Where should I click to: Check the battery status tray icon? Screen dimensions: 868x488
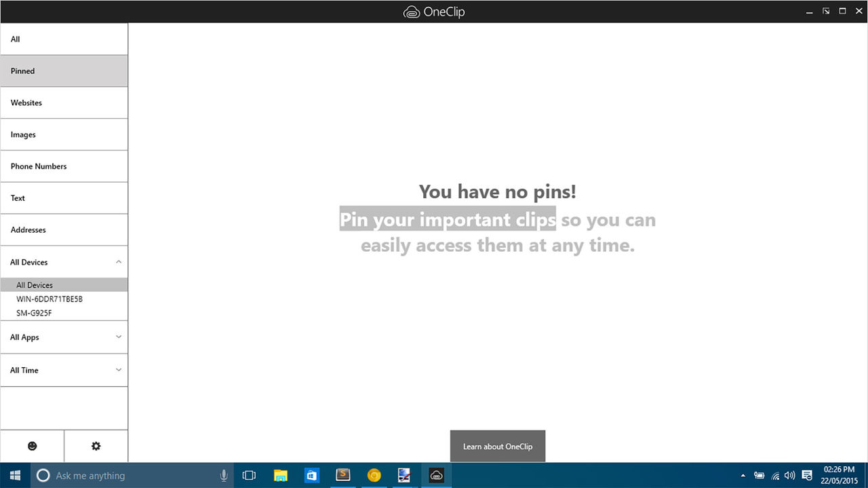coord(759,476)
